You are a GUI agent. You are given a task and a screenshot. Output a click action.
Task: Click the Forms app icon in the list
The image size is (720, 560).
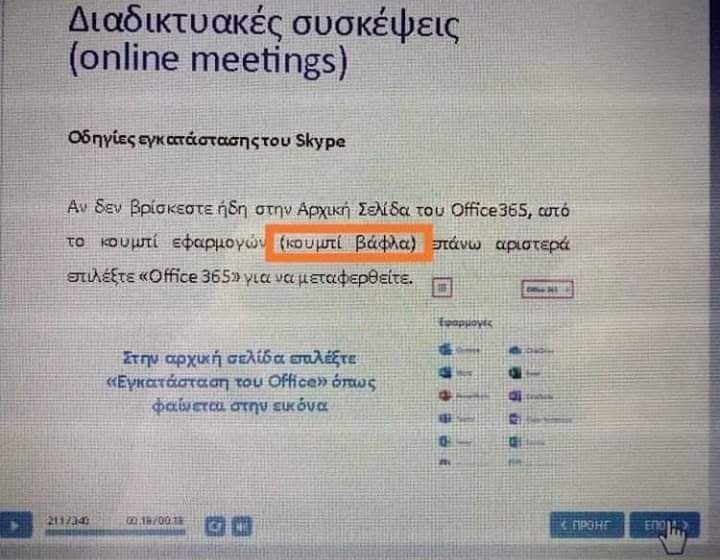tap(515, 442)
